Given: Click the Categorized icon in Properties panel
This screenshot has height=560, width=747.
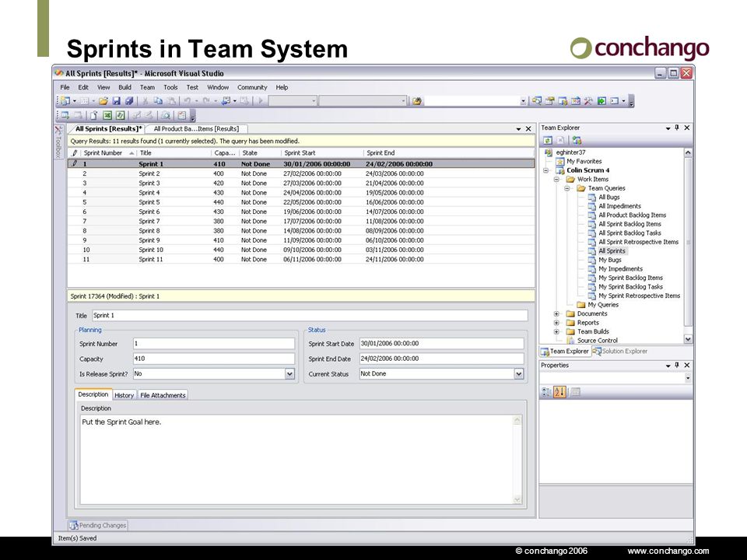Looking at the screenshot, I should [x=546, y=392].
